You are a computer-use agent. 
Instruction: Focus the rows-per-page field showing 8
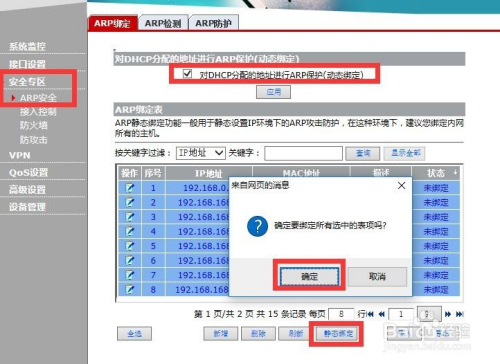point(341,314)
